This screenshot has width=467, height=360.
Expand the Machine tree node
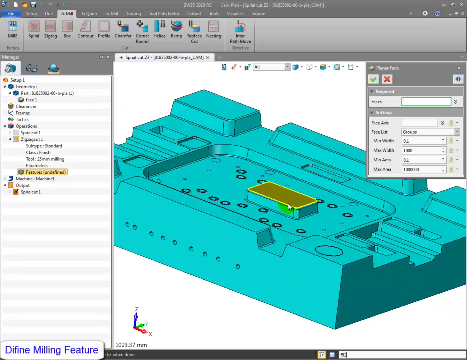(5, 179)
